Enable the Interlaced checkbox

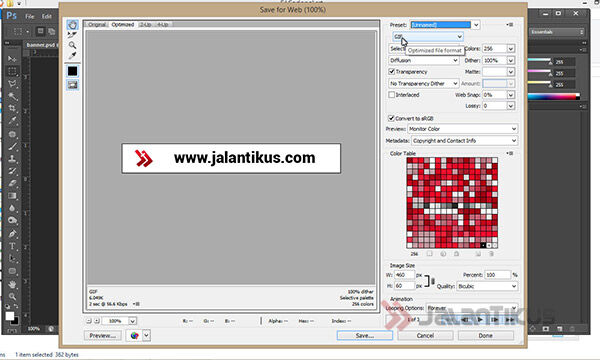pos(391,94)
